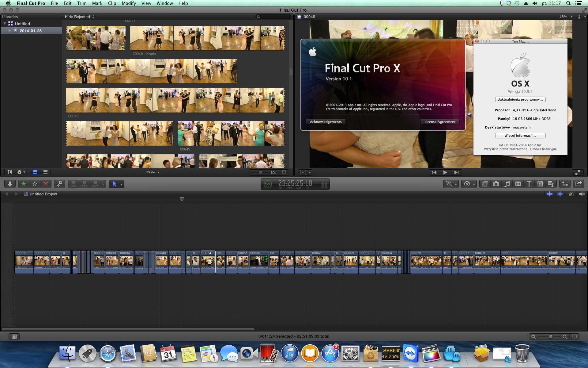This screenshot has width=588, height=368.
Task: Click the browser search field
Action: click(x=273, y=17)
